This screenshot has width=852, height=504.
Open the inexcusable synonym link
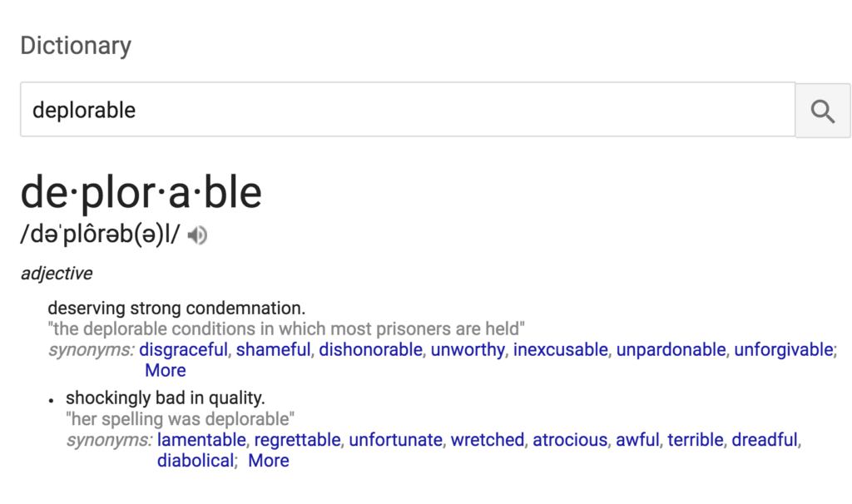pyautogui.click(x=561, y=350)
